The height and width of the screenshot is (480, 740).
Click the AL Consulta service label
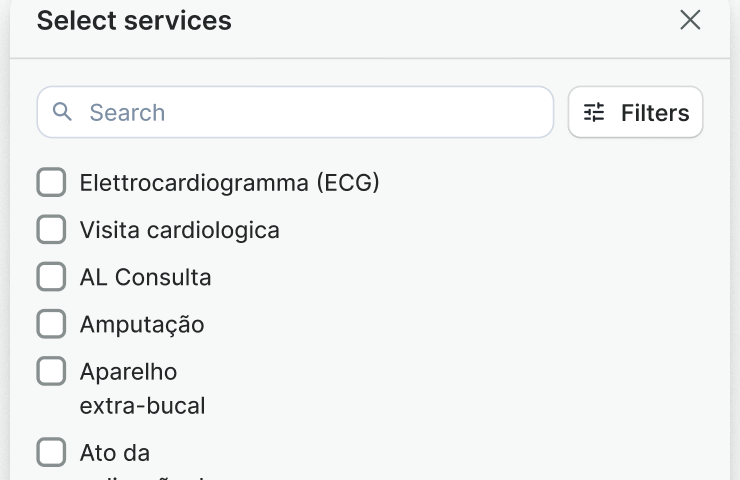click(145, 277)
